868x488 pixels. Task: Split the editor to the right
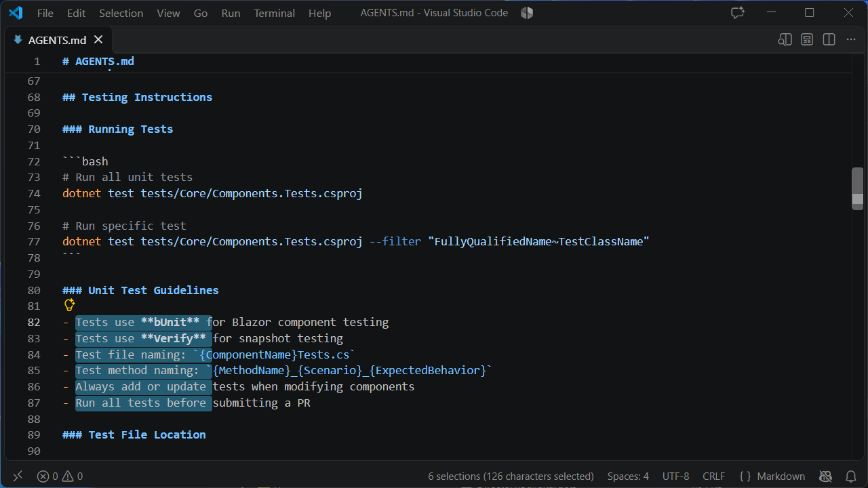pos(829,40)
